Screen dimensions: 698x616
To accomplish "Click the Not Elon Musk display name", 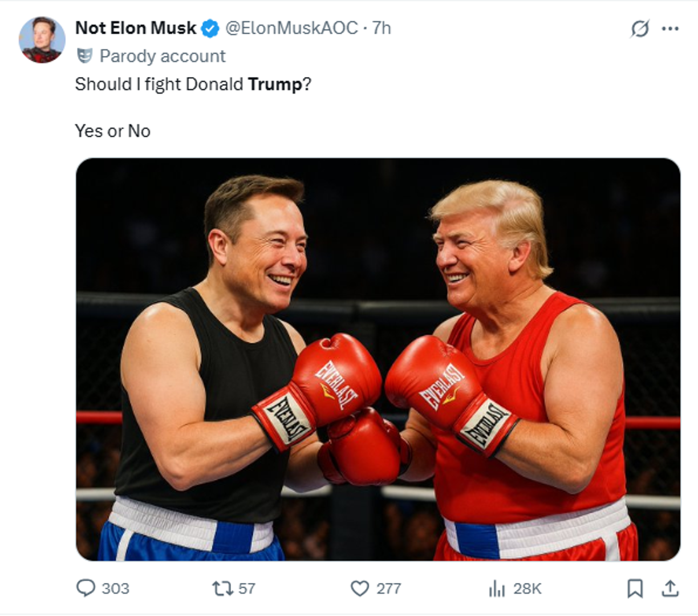I will click(136, 28).
